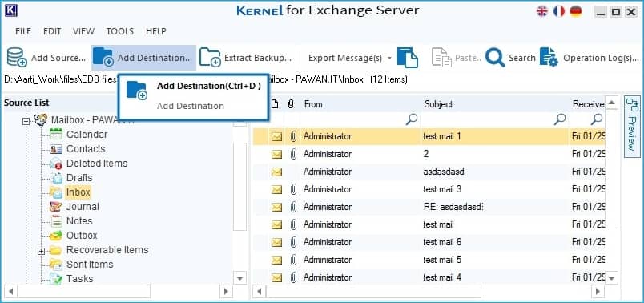Select the Sent Items tree item

pyautogui.click(x=90, y=264)
